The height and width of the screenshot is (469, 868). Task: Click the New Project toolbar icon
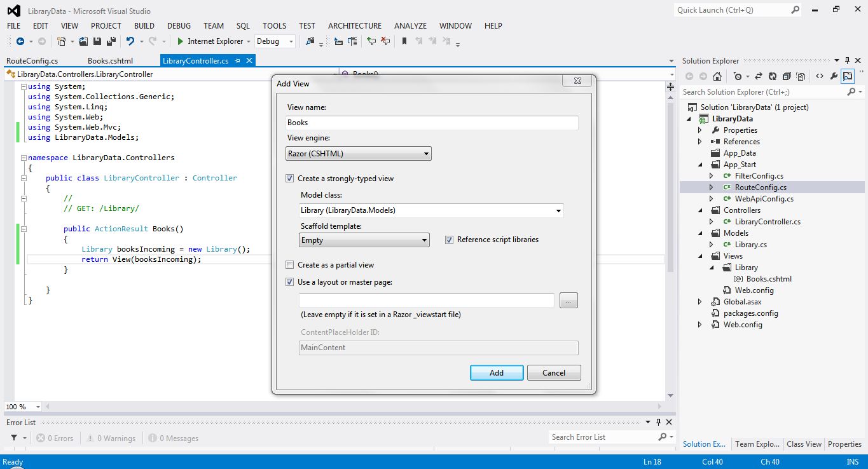62,41
